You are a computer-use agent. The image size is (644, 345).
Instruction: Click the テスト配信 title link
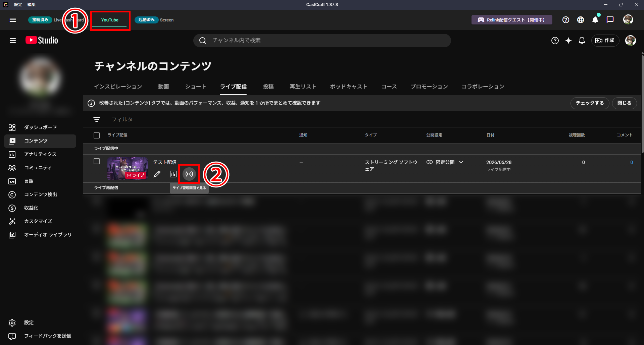[165, 162]
